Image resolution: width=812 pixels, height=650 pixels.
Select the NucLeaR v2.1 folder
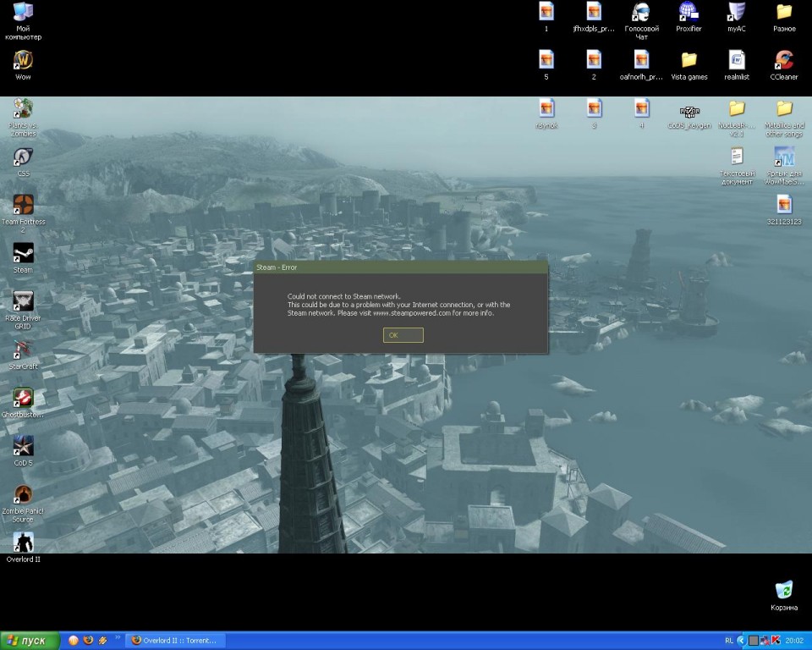(x=737, y=118)
